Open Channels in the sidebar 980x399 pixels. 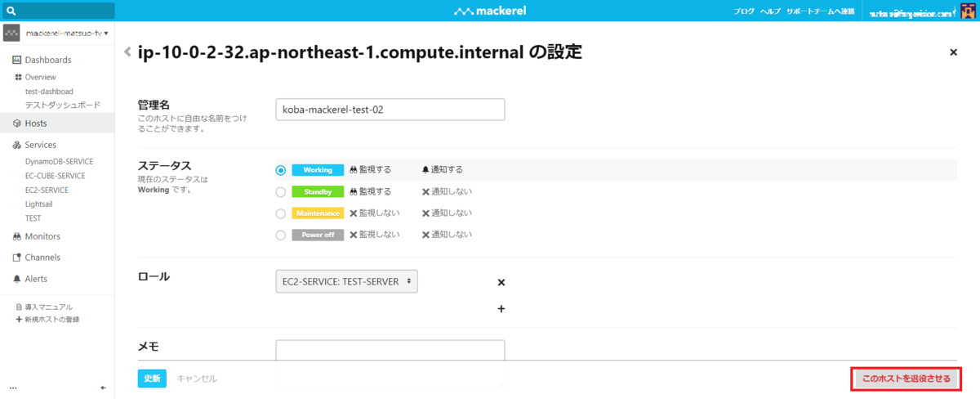pos(42,257)
